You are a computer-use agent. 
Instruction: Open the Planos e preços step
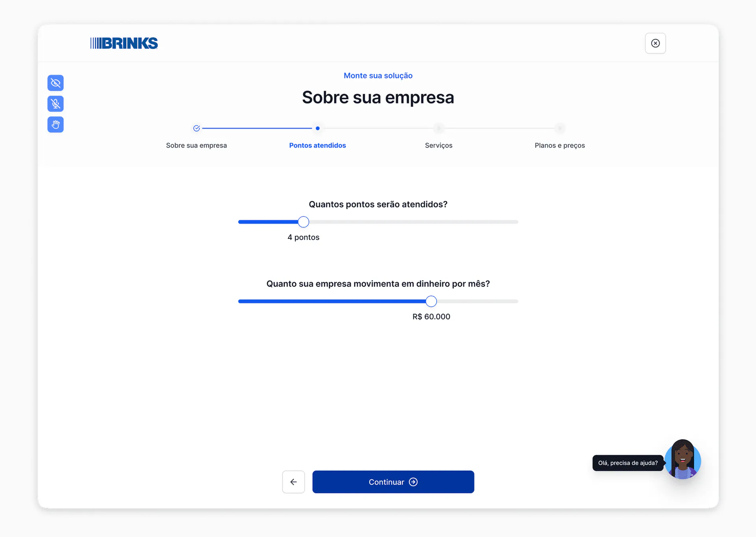coord(560,146)
